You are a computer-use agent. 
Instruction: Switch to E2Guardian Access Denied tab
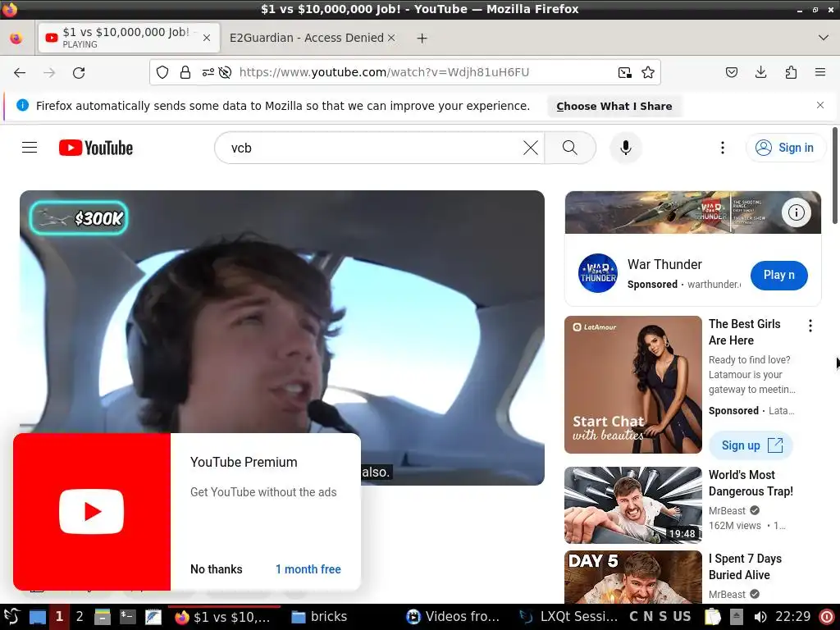point(307,38)
